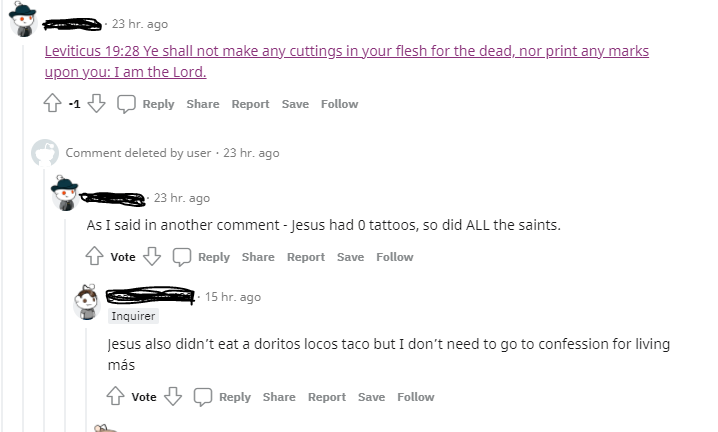Report the 'Jesus had 0 tattoos' comment
Image resolution: width=718 pixels, height=432 pixels.
click(x=306, y=257)
